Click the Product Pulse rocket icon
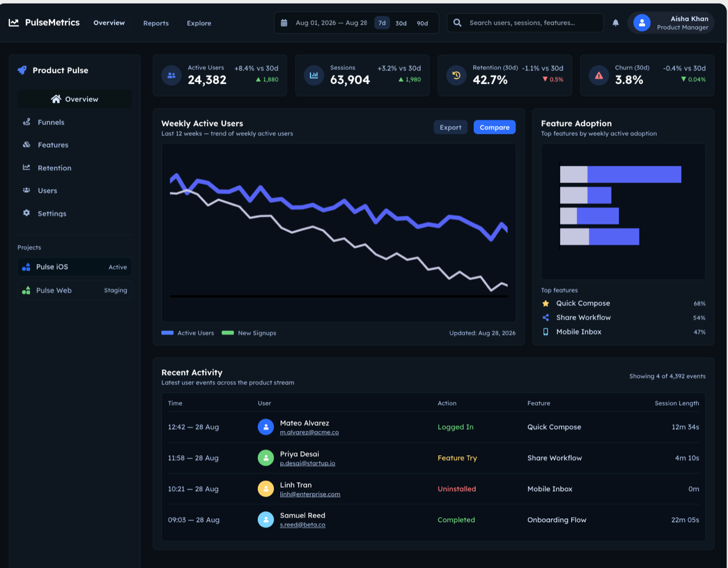728x568 pixels. click(22, 70)
